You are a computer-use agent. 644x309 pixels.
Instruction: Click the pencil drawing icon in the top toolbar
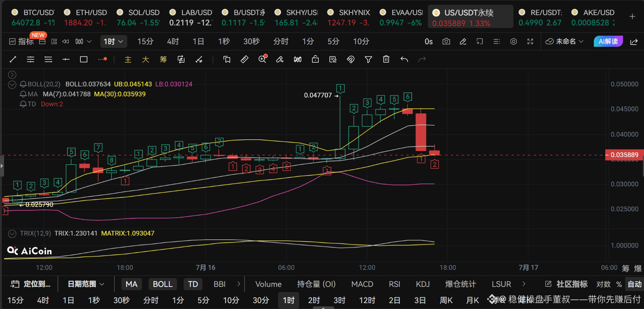[x=463, y=41]
